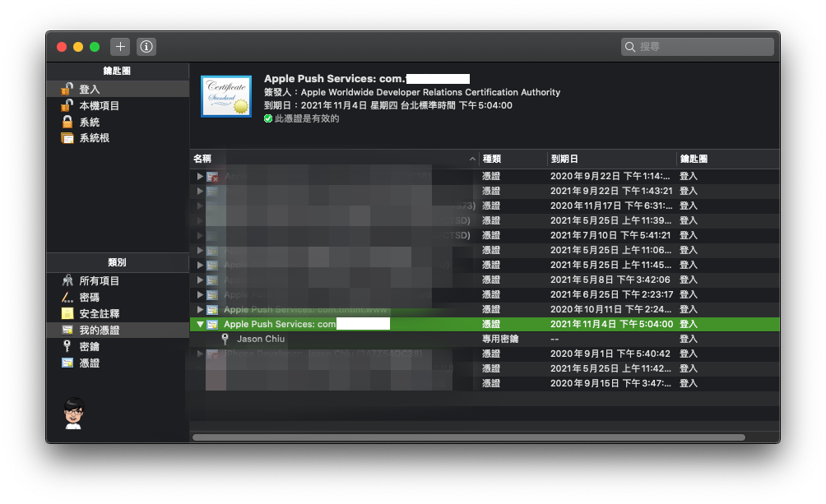Select the 本機項目 keychain
826x504 pixels.
[x=99, y=105]
